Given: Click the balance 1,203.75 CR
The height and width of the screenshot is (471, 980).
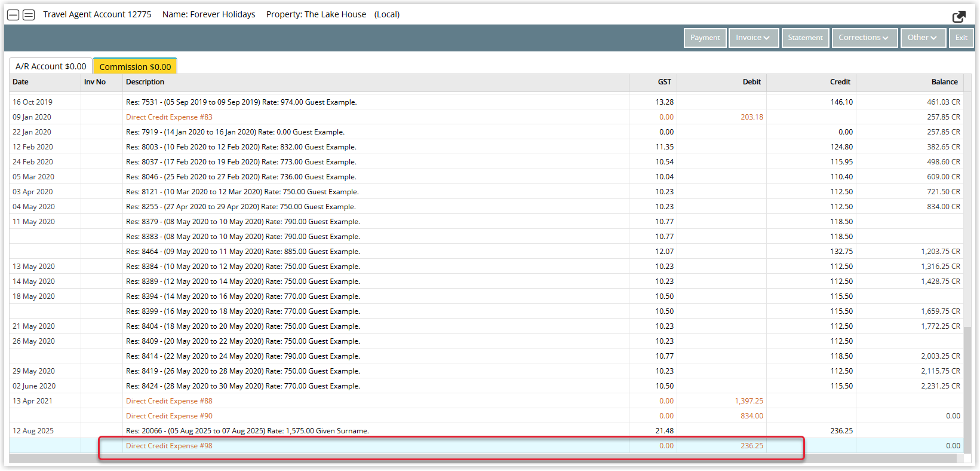Looking at the screenshot, I should pyautogui.click(x=941, y=252).
